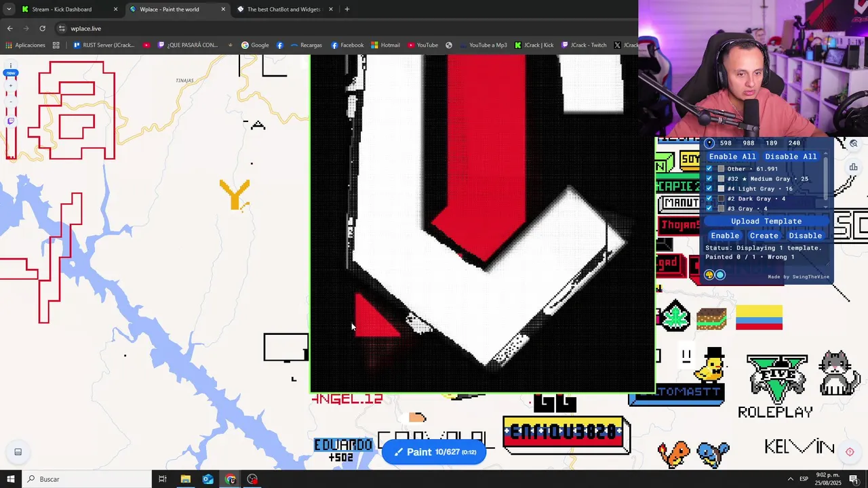The height and width of the screenshot is (488, 868).
Task: Click the Disable template button
Action: (x=806, y=236)
